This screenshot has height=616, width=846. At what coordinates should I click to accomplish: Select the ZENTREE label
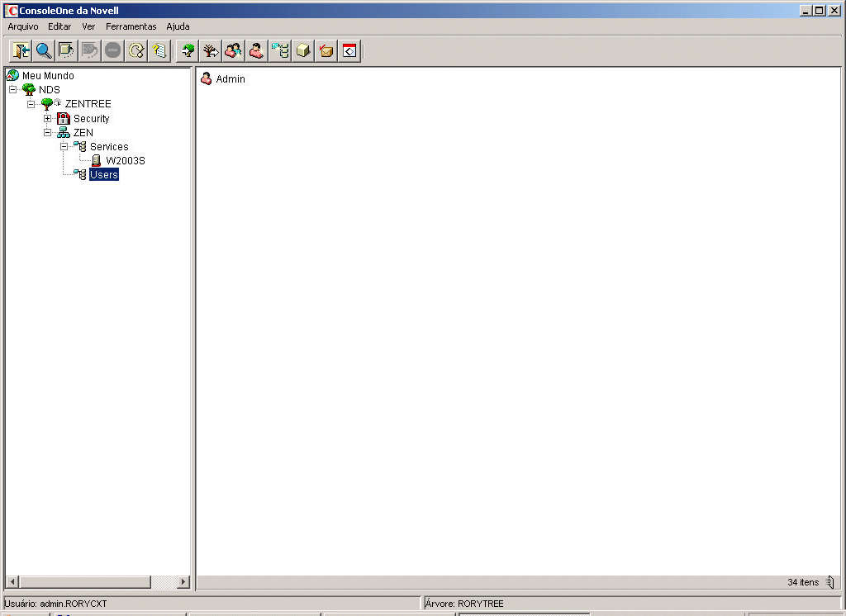pos(88,103)
